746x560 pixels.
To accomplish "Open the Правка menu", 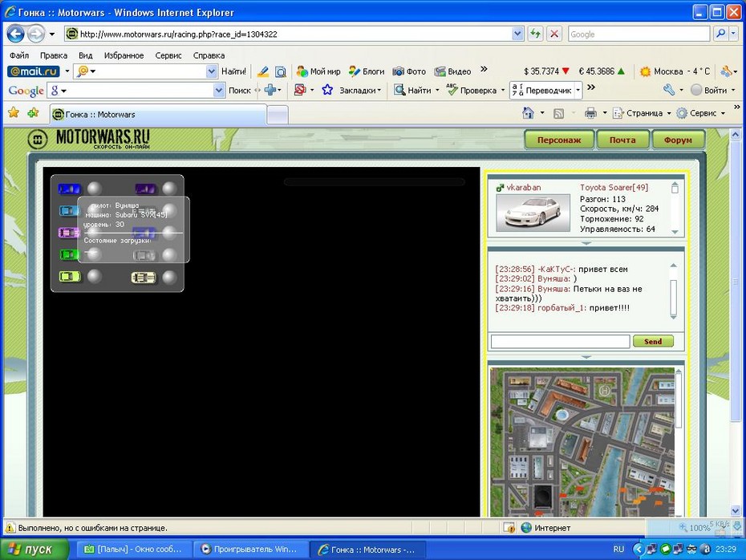I will coord(53,55).
